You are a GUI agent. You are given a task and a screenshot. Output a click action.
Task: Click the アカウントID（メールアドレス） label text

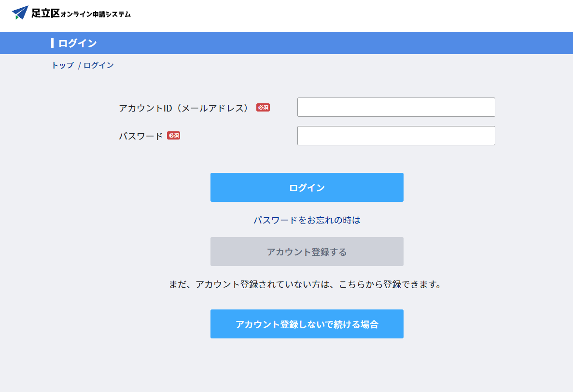(184, 108)
